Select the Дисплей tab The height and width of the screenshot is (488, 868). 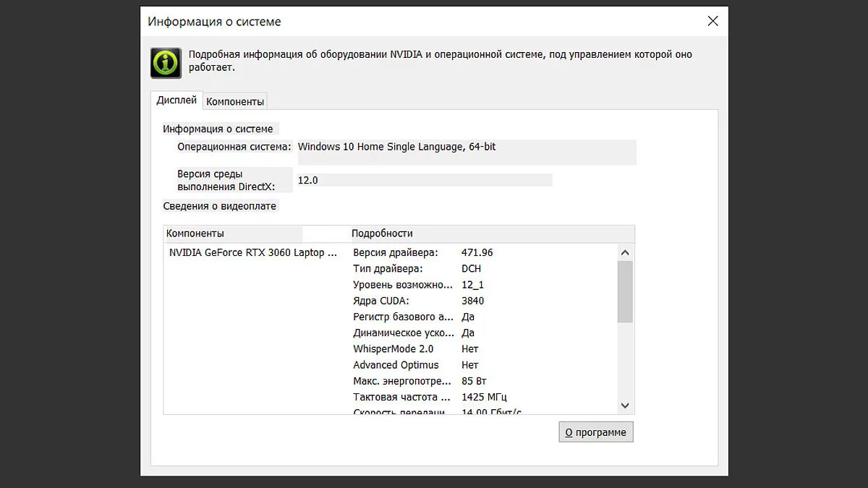176,100
